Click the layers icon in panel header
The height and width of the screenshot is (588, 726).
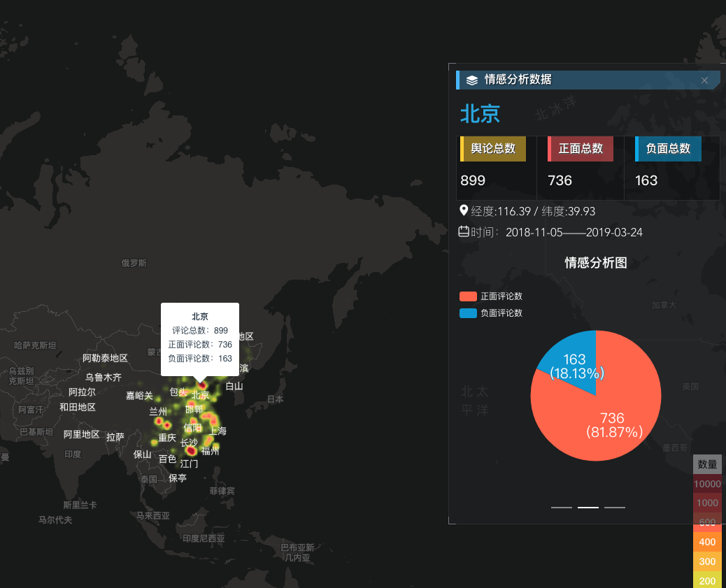click(x=472, y=80)
